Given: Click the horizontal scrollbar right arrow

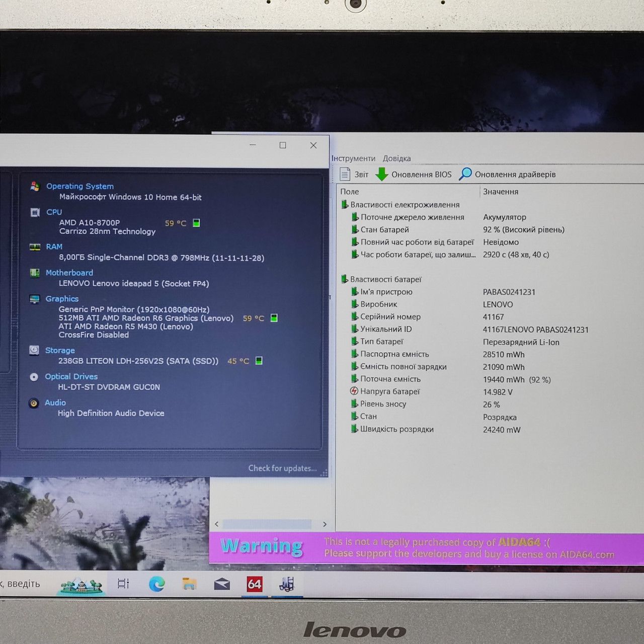Looking at the screenshot, I should point(325,524).
